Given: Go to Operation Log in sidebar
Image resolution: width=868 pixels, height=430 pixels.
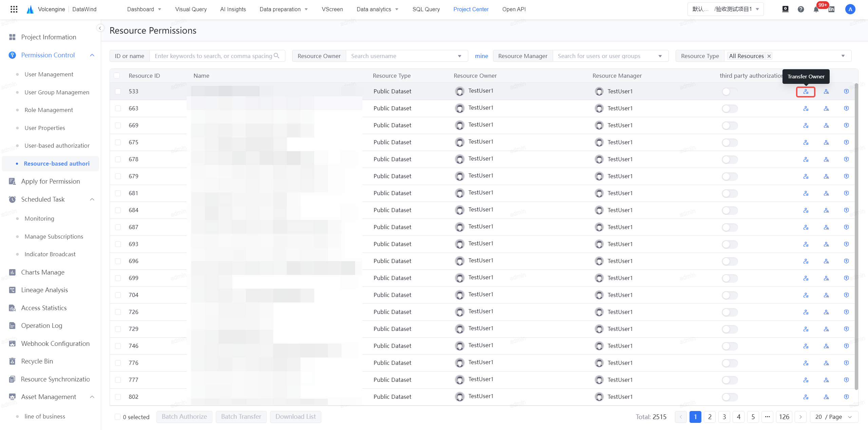Looking at the screenshot, I should tap(41, 325).
